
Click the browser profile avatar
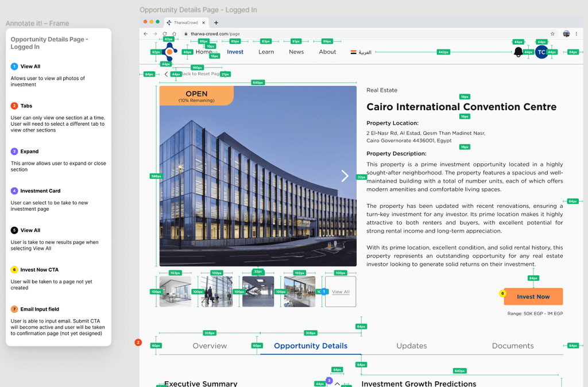pyautogui.click(x=566, y=34)
